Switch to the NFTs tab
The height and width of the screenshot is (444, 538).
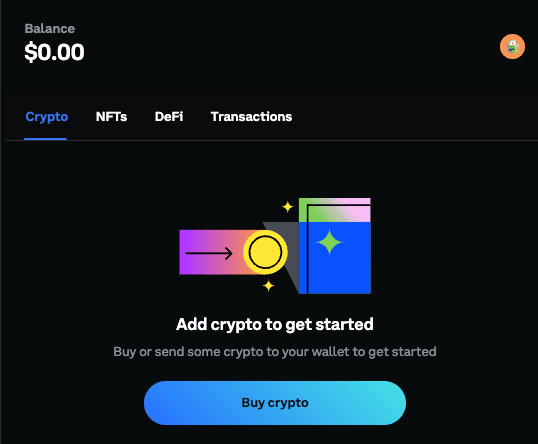click(111, 117)
